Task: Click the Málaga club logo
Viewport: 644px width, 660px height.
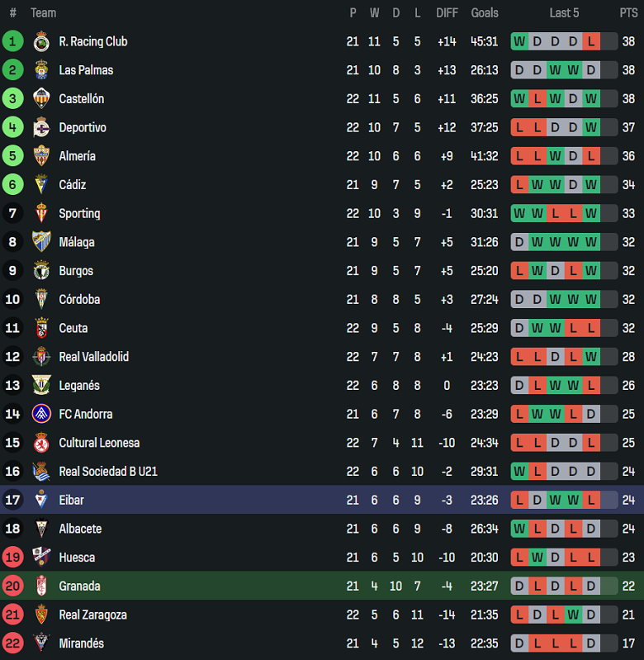Action: click(41, 242)
